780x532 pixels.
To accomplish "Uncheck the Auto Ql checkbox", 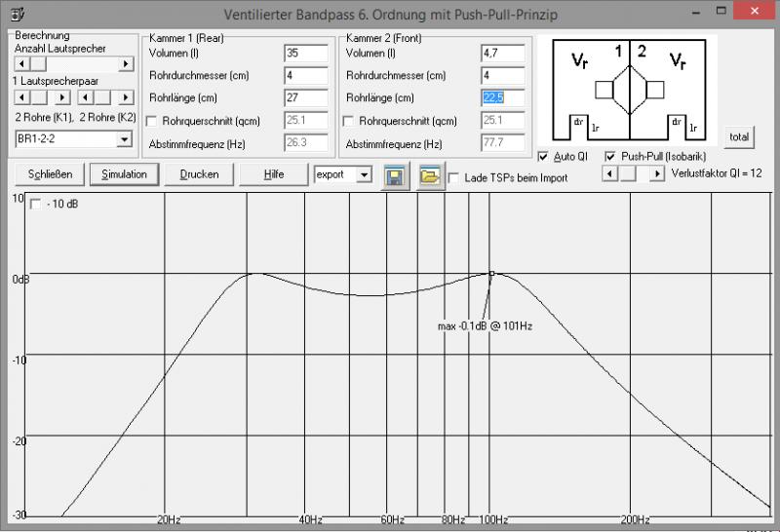I will pos(544,156).
